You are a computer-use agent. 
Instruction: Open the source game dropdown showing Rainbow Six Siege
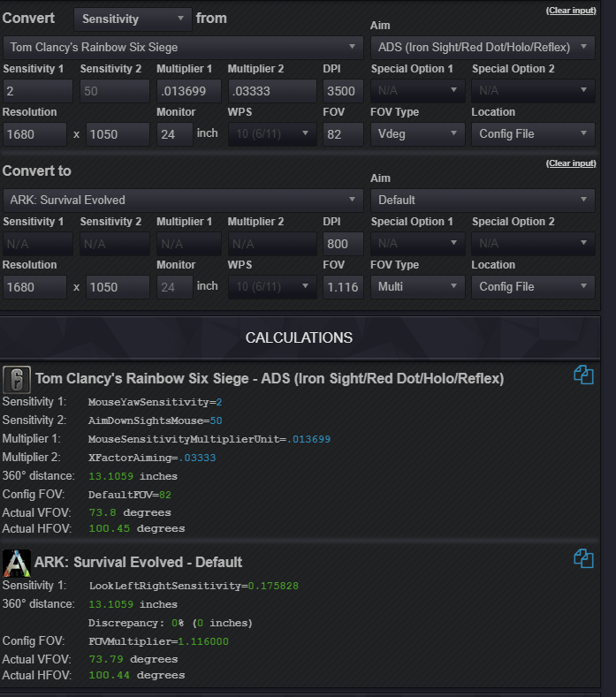tap(183, 48)
